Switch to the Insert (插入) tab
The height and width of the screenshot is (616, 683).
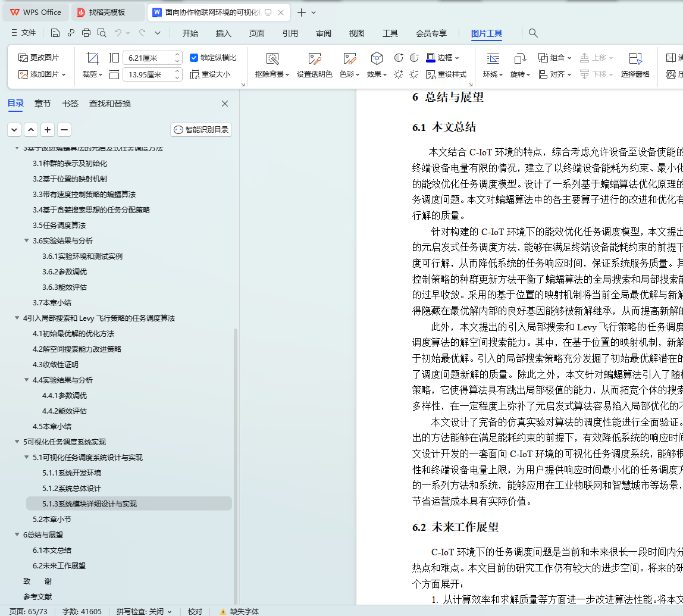(224, 33)
